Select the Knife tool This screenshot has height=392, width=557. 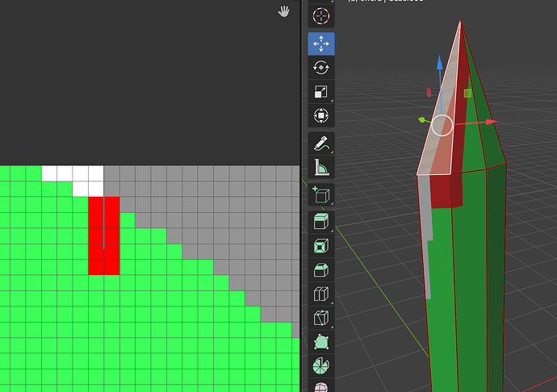(321, 318)
